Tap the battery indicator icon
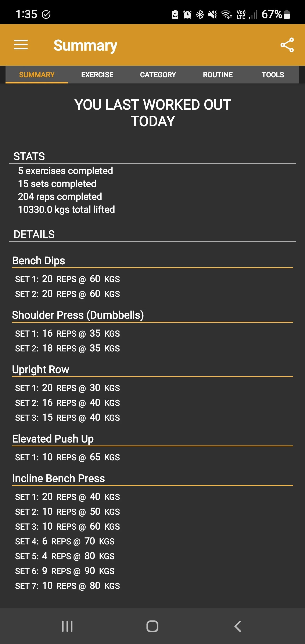The width and height of the screenshot is (305, 644). tap(287, 14)
